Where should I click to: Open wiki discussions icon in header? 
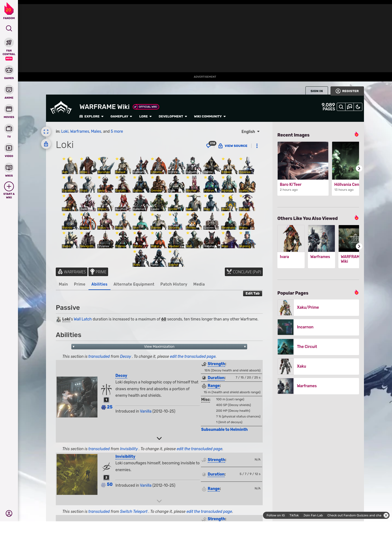pos(350,107)
